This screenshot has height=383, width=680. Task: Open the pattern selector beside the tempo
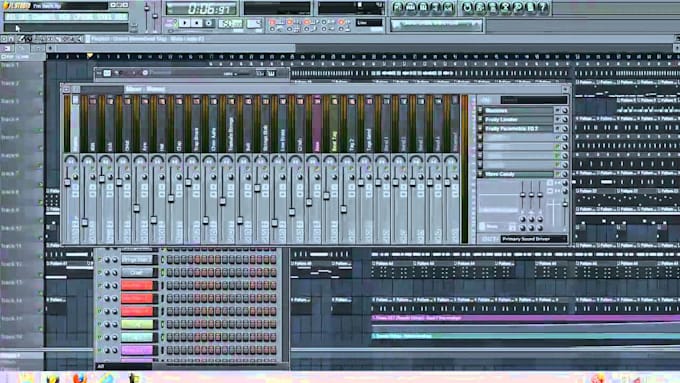[x=254, y=23]
